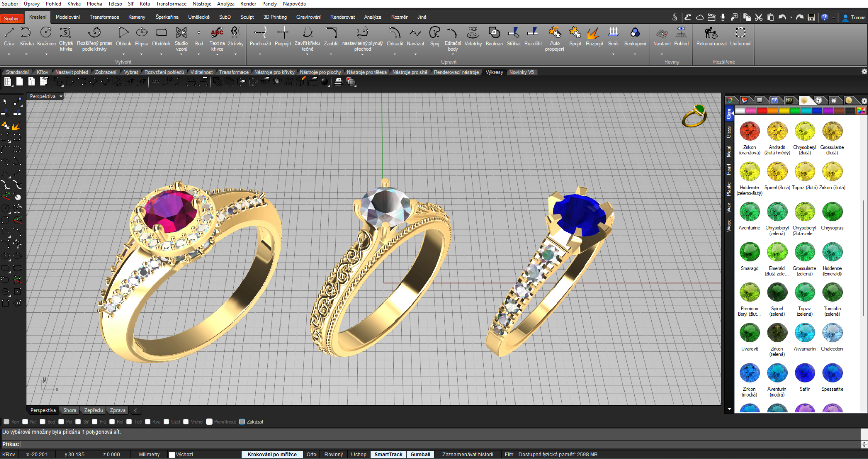
Task: Pick the red color filter swatch
Action: 762,111
